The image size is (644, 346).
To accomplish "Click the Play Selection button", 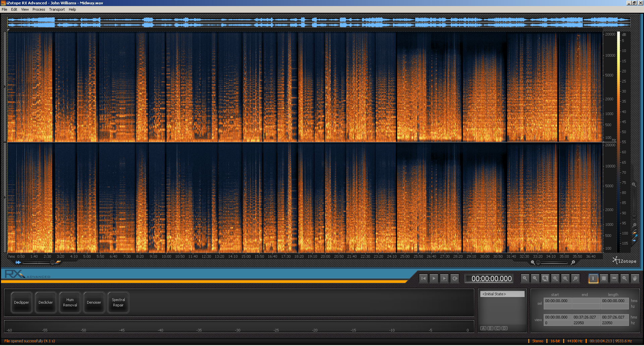I will click(444, 278).
